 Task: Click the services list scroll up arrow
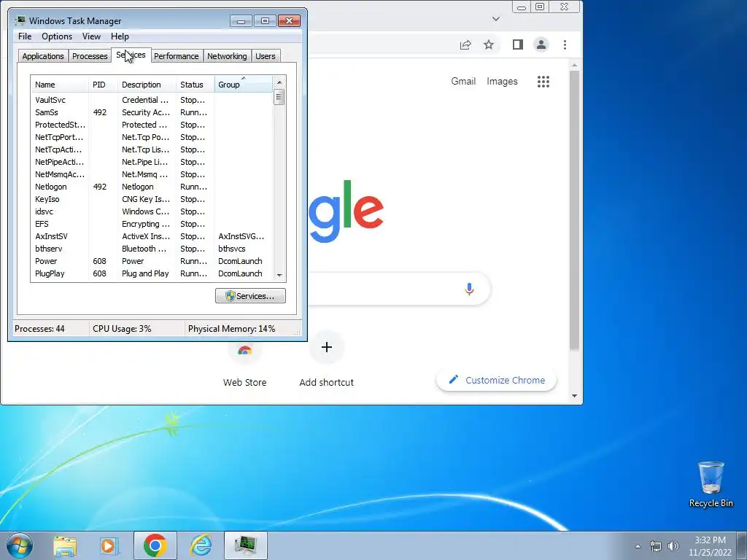point(279,82)
